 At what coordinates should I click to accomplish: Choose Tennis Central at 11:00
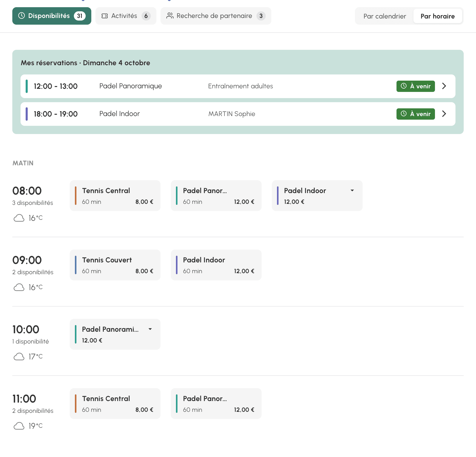115,404
